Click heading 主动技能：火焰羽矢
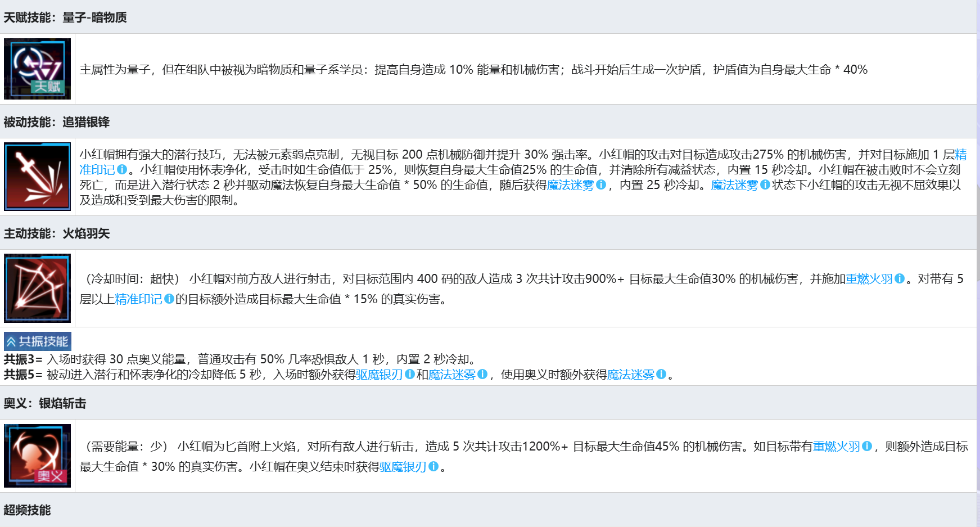Viewport: 980px width, 527px height. pos(57,233)
